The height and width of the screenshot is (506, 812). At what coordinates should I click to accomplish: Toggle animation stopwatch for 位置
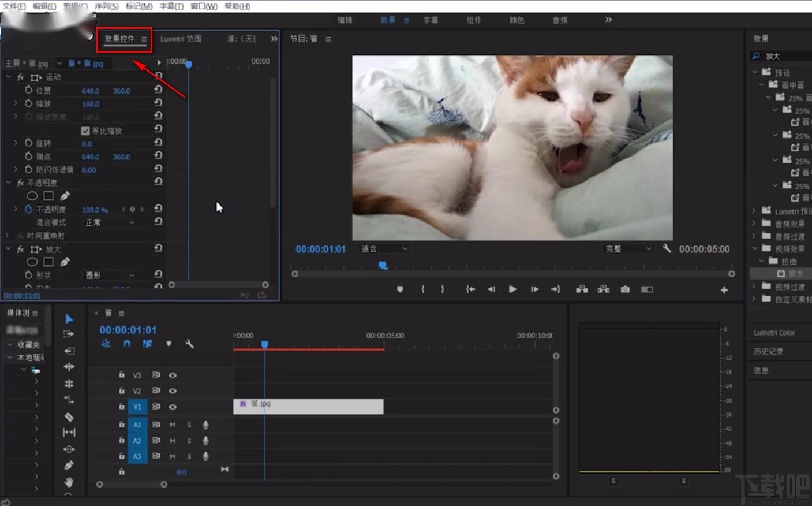coord(28,90)
